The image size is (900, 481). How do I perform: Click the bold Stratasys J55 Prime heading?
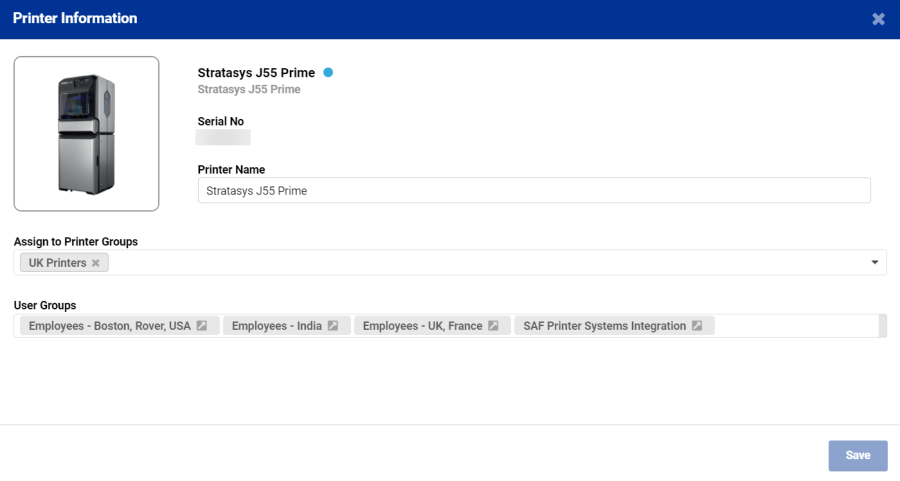[256, 73]
